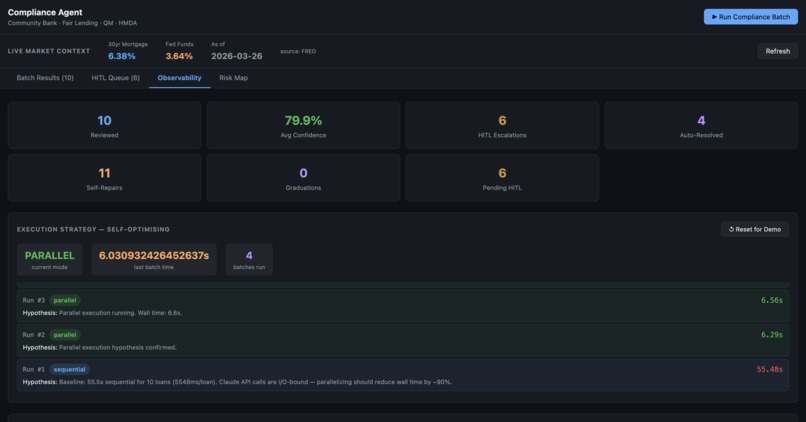This screenshot has height=422, width=806.
Task: Click the HITL Escalations card
Action: [x=502, y=125]
